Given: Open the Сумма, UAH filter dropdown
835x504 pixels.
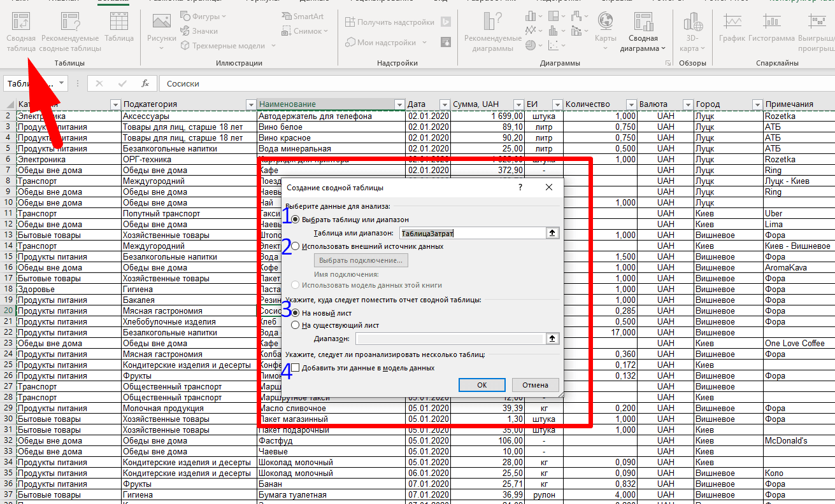Looking at the screenshot, I should click(x=518, y=104).
